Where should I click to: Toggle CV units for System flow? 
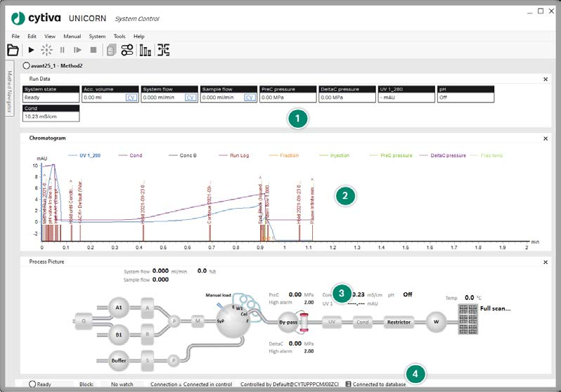point(191,98)
